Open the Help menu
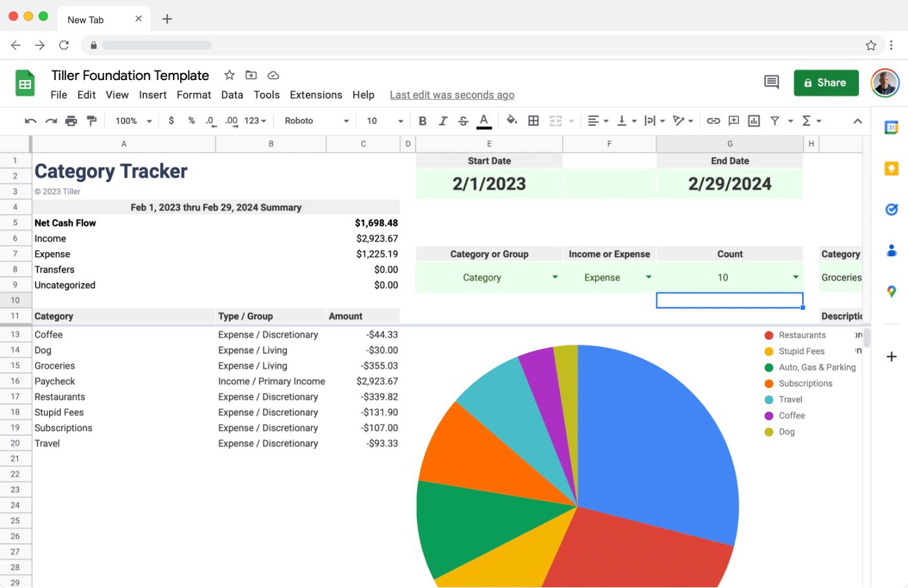908x588 pixels. click(363, 95)
